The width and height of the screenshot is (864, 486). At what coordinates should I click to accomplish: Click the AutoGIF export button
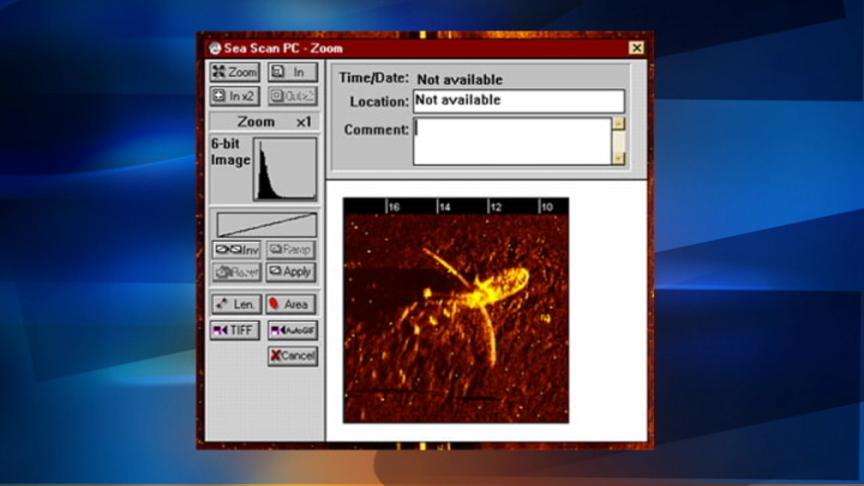pyautogui.click(x=293, y=331)
